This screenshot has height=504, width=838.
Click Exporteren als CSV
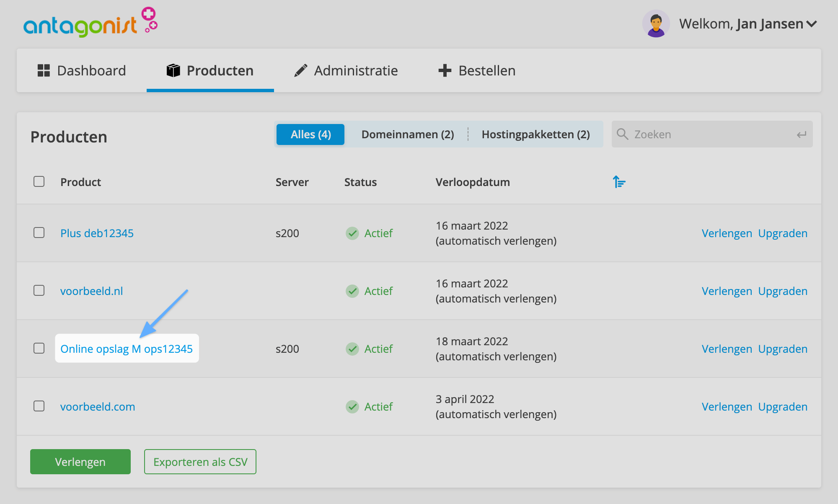[200, 461]
